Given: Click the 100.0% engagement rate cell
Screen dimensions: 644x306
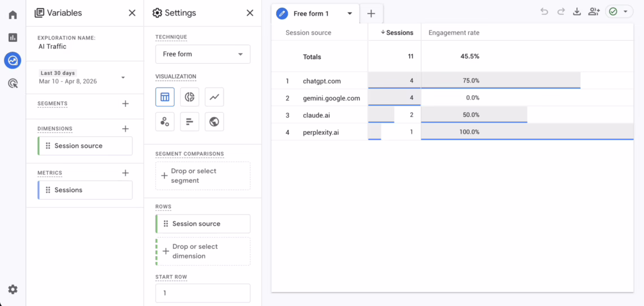Looking at the screenshot, I should 469,132.
